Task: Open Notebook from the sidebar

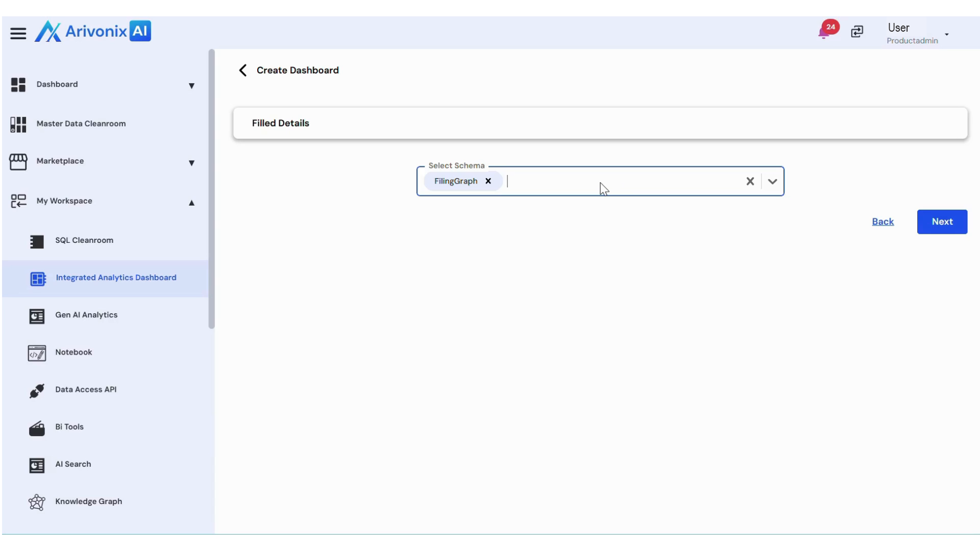Action: (73, 353)
